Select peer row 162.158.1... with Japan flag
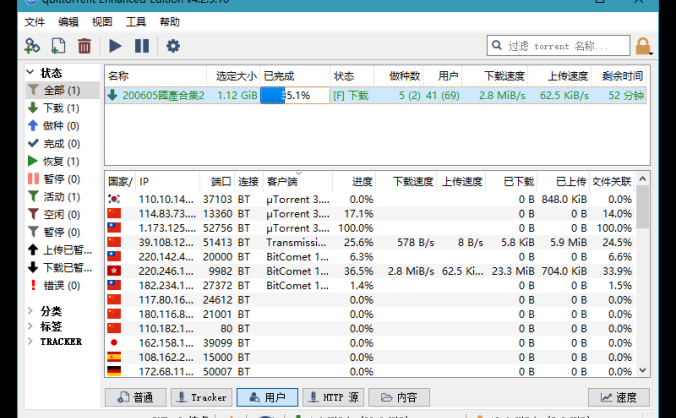Image resolution: width=676 pixels, height=418 pixels. (x=370, y=343)
